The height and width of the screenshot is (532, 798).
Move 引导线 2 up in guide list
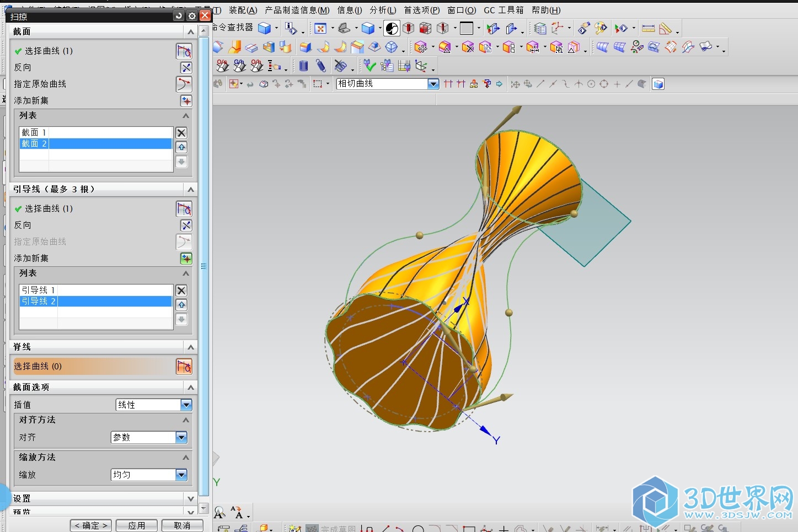coord(181,305)
